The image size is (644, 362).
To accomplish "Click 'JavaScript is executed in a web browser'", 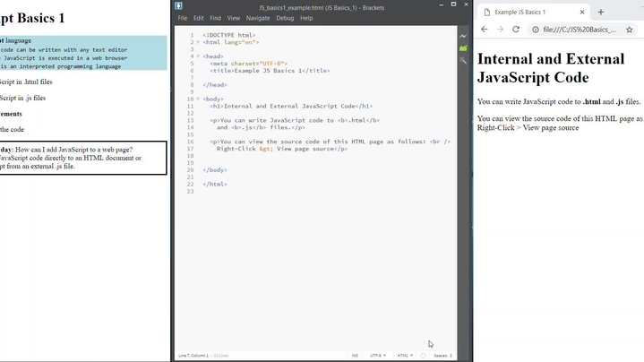I will [x=64, y=58].
